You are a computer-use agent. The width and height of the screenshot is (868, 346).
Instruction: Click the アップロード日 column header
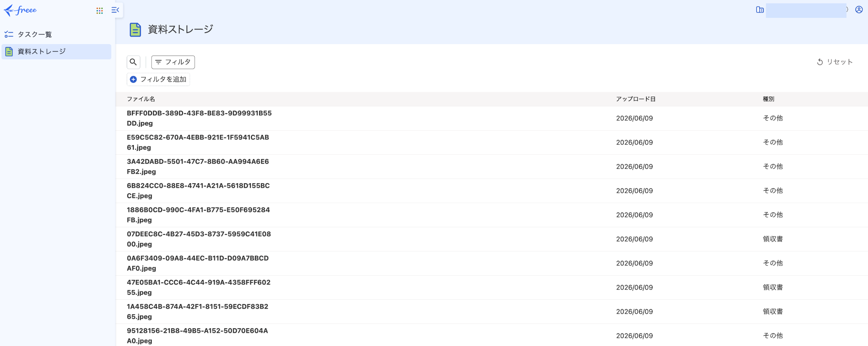coord(636,99)
